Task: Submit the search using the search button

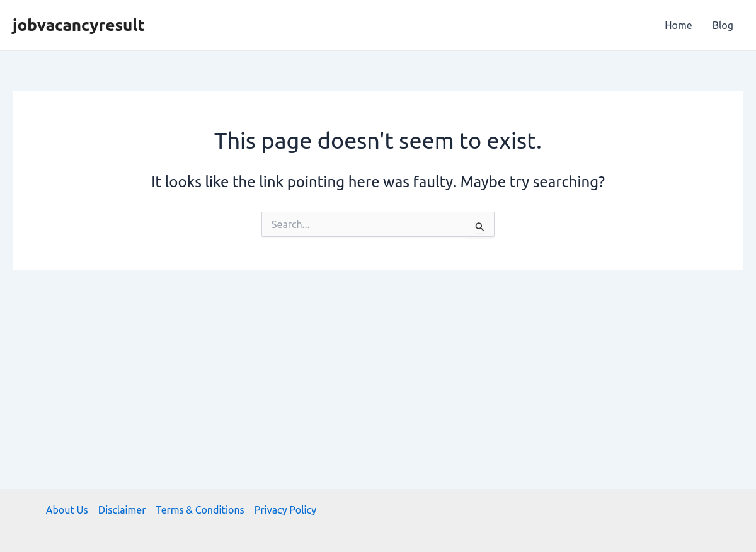Action: click(x=479, y=227)
